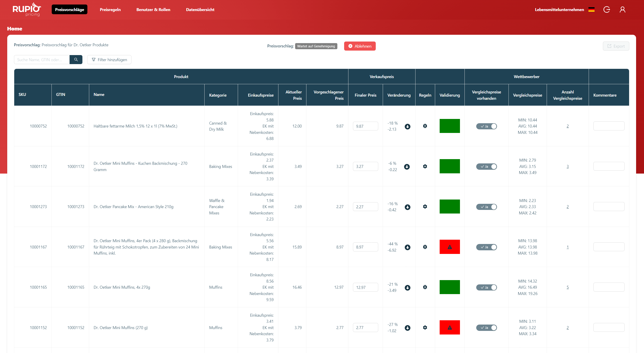
Task: Open the Filter hinzufügen dropdown
Action: click(109, 59)
